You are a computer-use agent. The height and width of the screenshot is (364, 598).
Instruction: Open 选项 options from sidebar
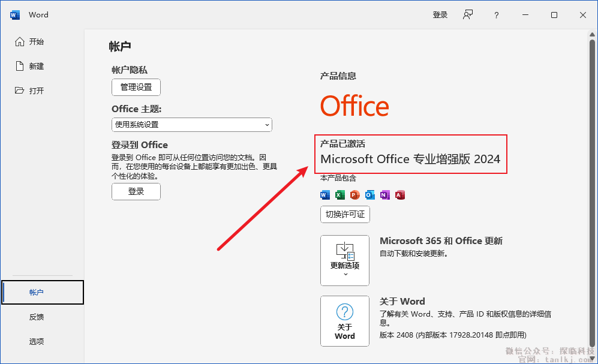click(37, 341)
